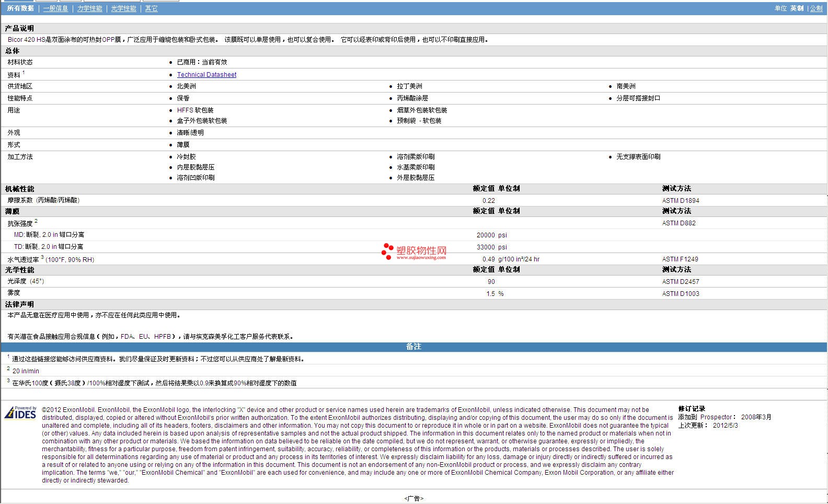
Task: Click 盒子外包装软包装 use entry
Action: pyautogui.click(x=202, y=121)
